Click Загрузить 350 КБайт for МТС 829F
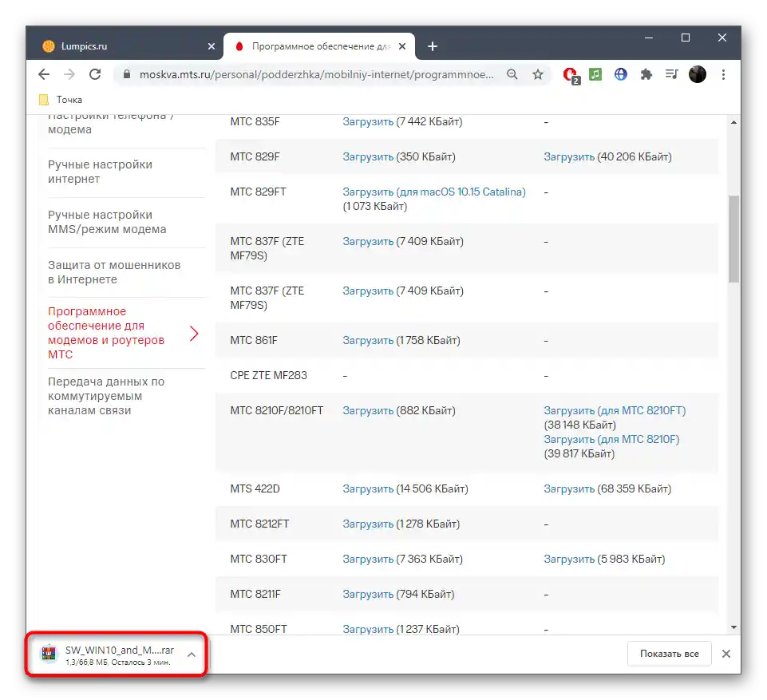 (368, 156)
